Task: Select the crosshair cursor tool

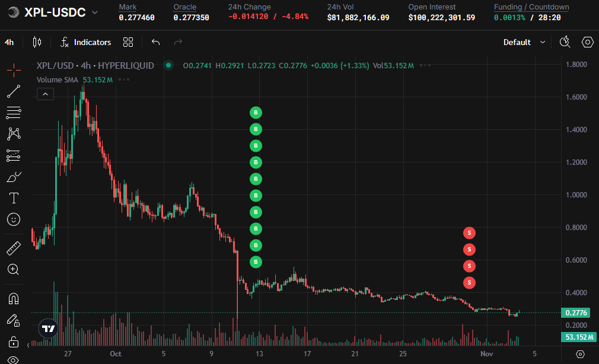Action: [14, 71]
